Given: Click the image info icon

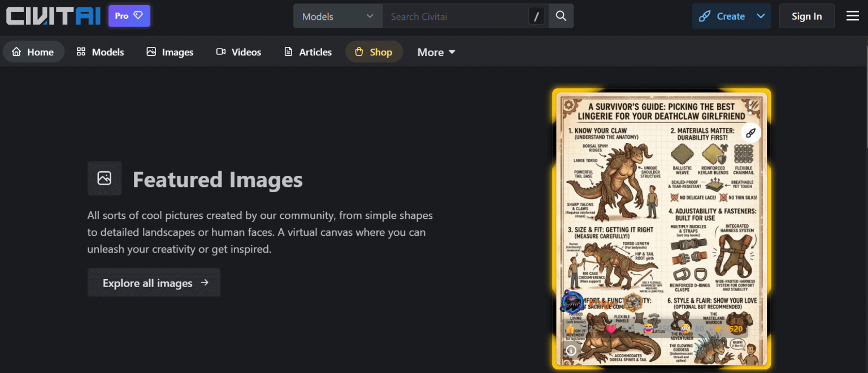Looking at the screenshot, I should [571, 351].
